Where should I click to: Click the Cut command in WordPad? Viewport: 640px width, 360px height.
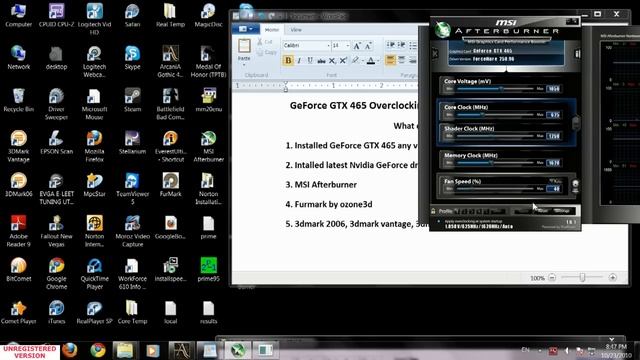click(265, 42)
